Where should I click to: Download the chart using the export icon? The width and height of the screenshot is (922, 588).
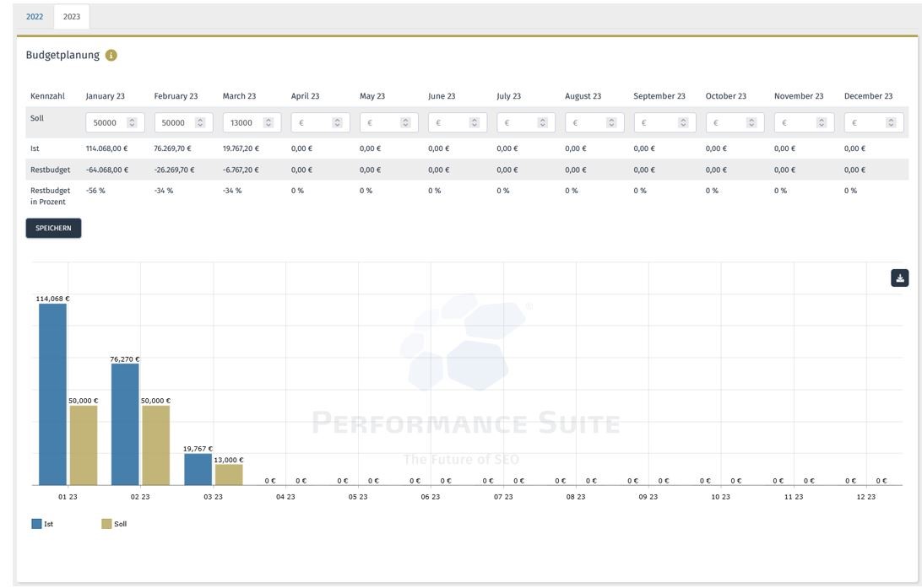(x=902, y=278)
